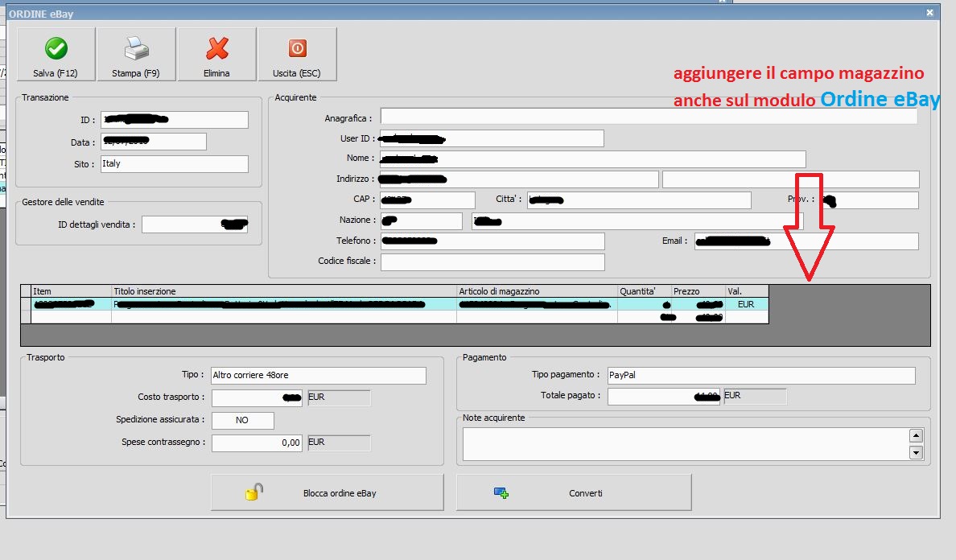Click the Totale pagato amount field

[x=664, y=396]
